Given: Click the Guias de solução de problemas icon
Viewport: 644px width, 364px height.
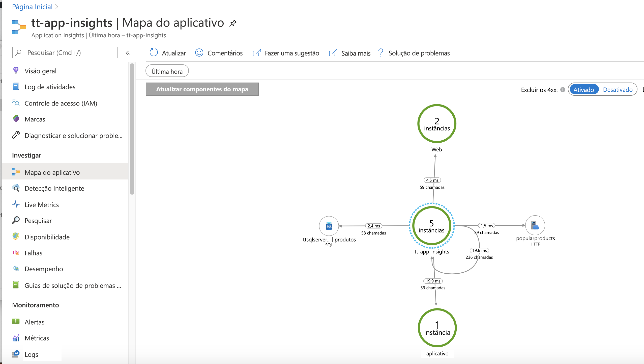Looking at the screenshot, I should point(16,285).
